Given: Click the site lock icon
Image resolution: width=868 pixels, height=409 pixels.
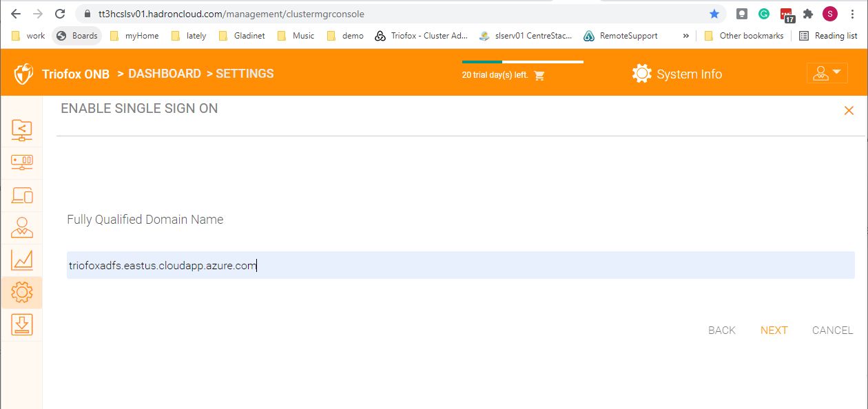Looking at the screenshot, I should click(x=87, y=14).
